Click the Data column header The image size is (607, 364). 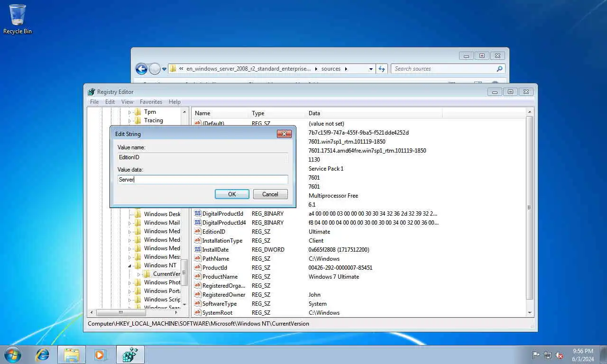coord(374,113)
